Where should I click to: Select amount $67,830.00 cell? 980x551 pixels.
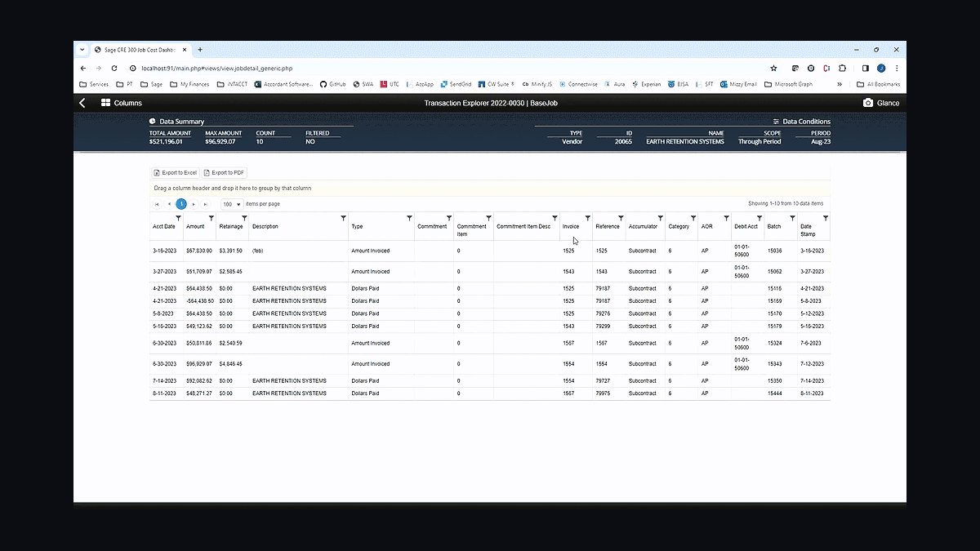tap(199, 251)
